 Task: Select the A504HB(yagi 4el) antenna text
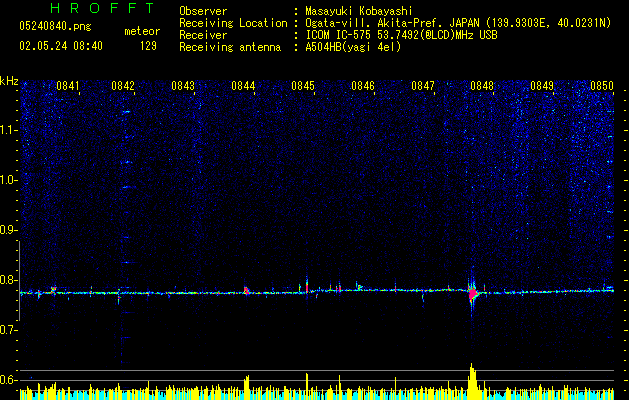353,47
